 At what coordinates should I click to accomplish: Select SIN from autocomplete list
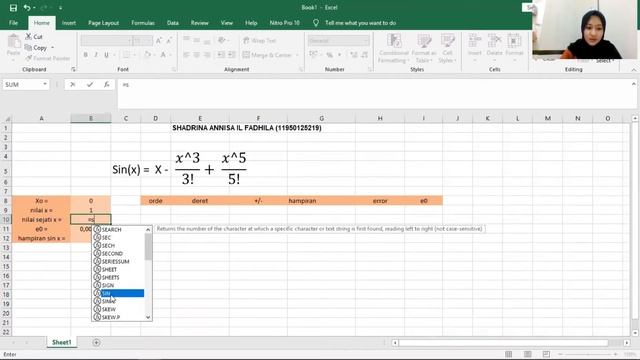point(118,293)
